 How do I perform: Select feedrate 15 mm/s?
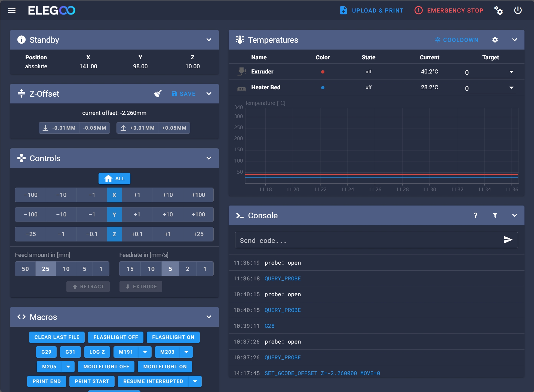(x=130, y=269)
